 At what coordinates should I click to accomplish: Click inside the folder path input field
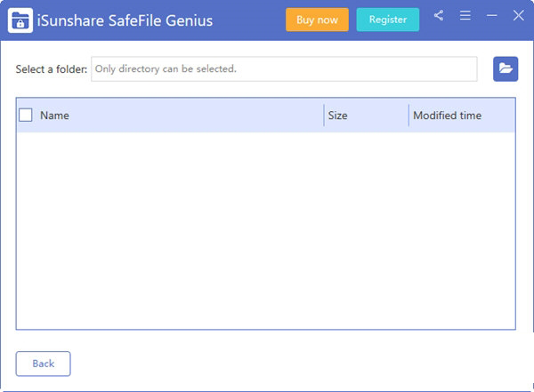[284, 68]
